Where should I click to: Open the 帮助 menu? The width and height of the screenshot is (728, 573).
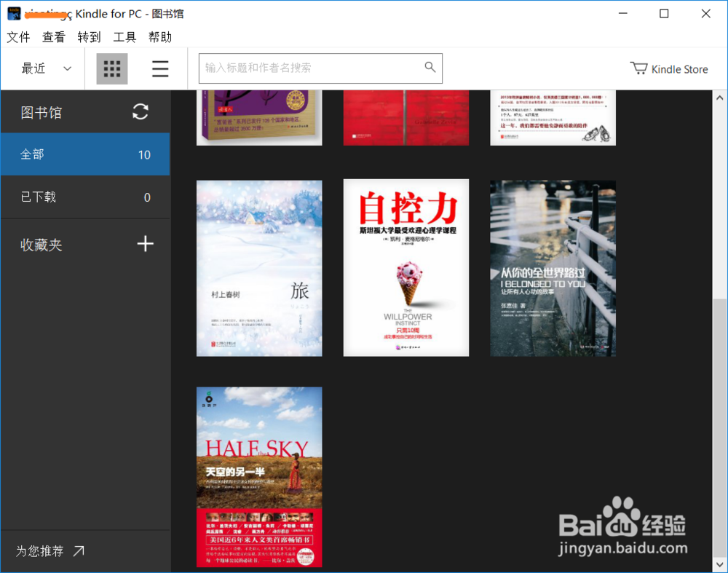click(x=160, y=37)
